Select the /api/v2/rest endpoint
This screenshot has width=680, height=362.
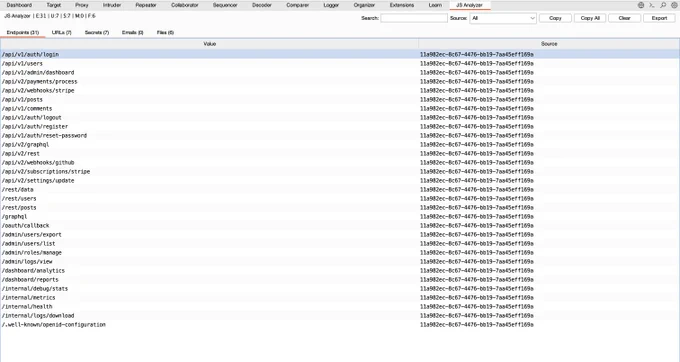340,153
